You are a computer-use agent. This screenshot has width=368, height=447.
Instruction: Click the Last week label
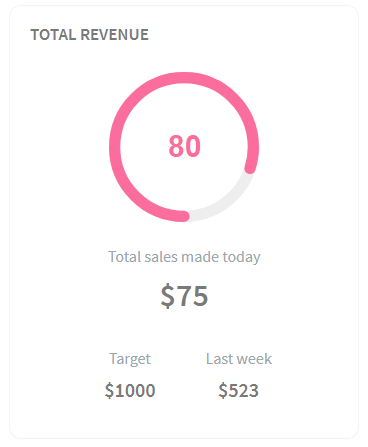point(239,359)
